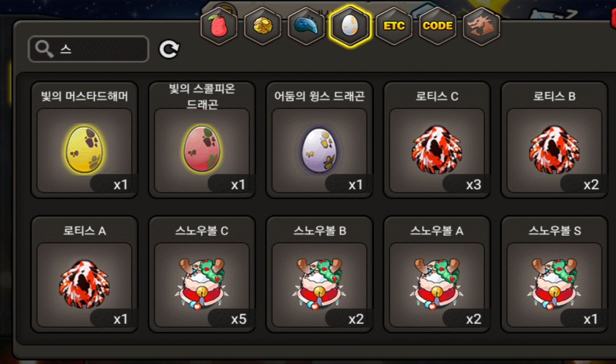The image size is (616, 364).
Task: Choose the 어둠의 웜스 드래곤 egg
Action: [319, 140]
